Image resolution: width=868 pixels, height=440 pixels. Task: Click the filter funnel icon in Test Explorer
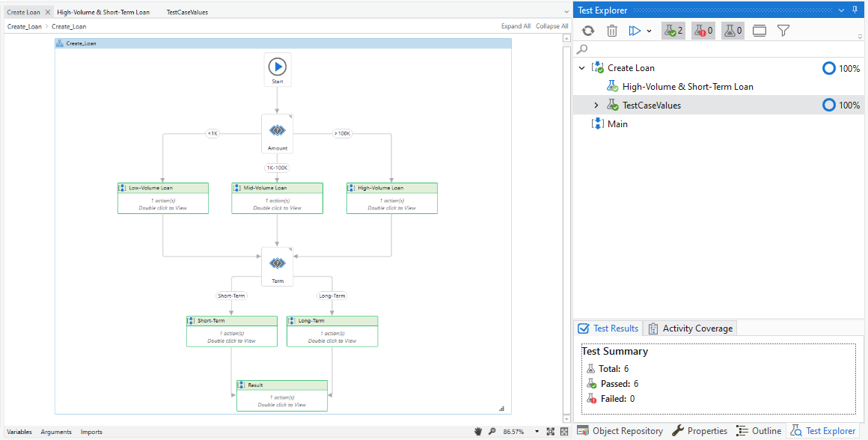783,31
